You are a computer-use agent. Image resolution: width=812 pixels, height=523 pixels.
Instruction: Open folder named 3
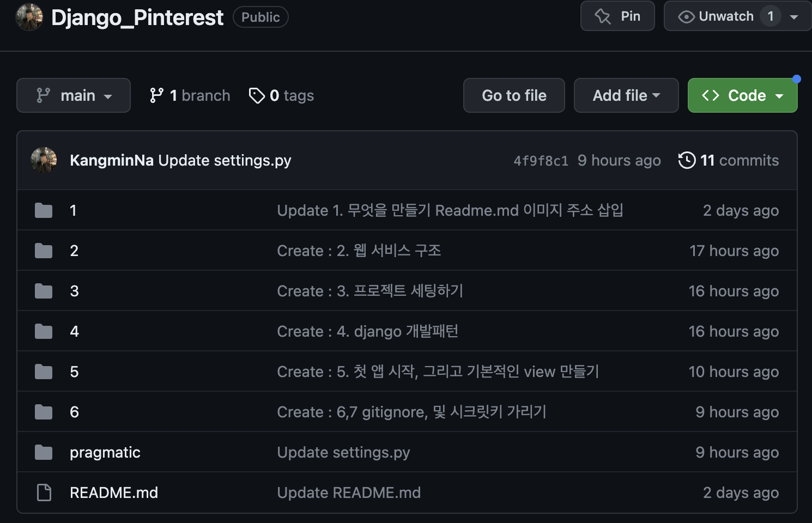[74, 291]
